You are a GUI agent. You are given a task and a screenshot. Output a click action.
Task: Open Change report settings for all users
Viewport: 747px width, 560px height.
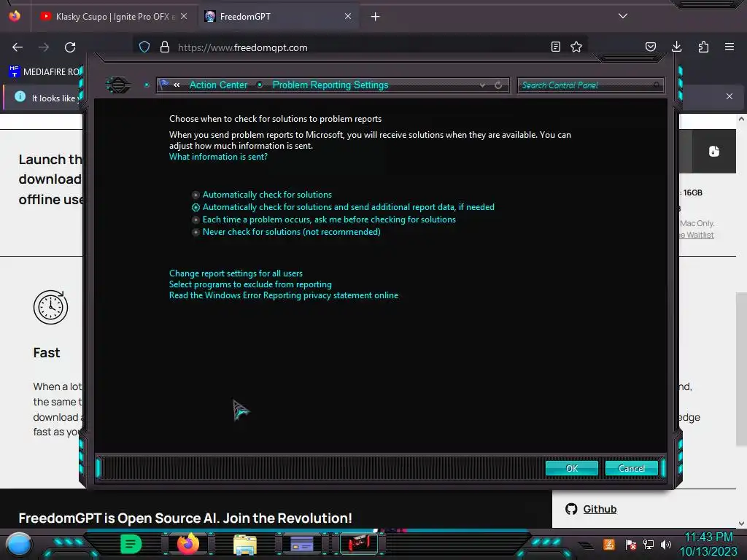pyautogui.click(x=236, y=273)
